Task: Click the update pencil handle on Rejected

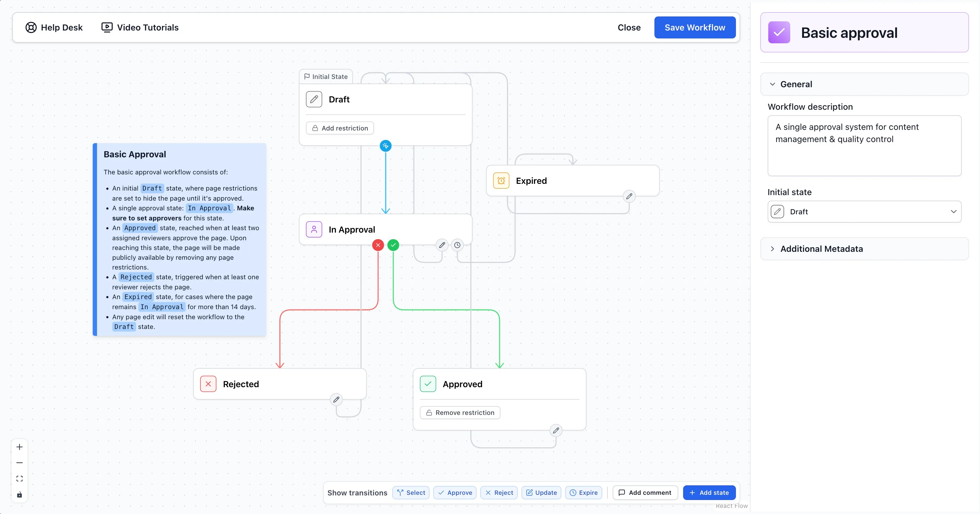Action: point(336,400)
